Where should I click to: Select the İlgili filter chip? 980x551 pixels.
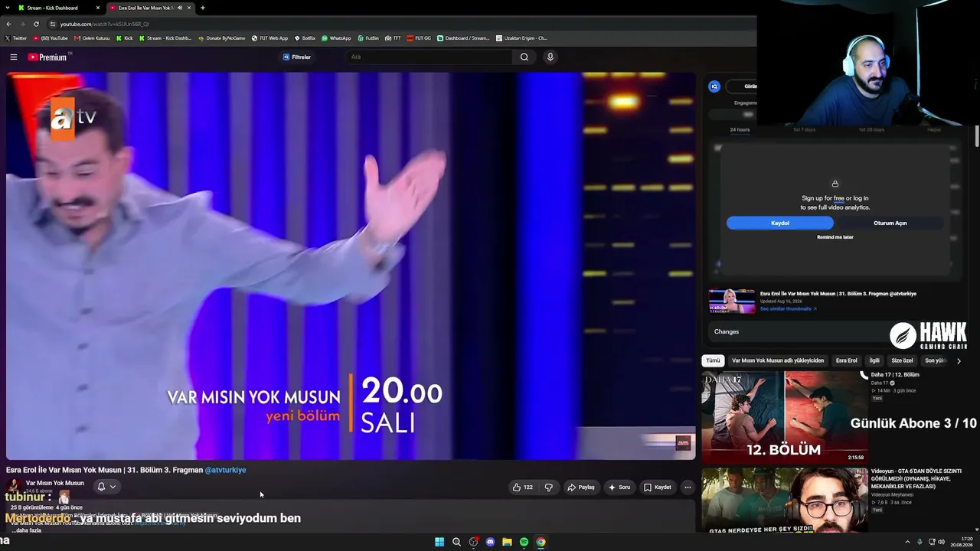[x=874, y=360]
